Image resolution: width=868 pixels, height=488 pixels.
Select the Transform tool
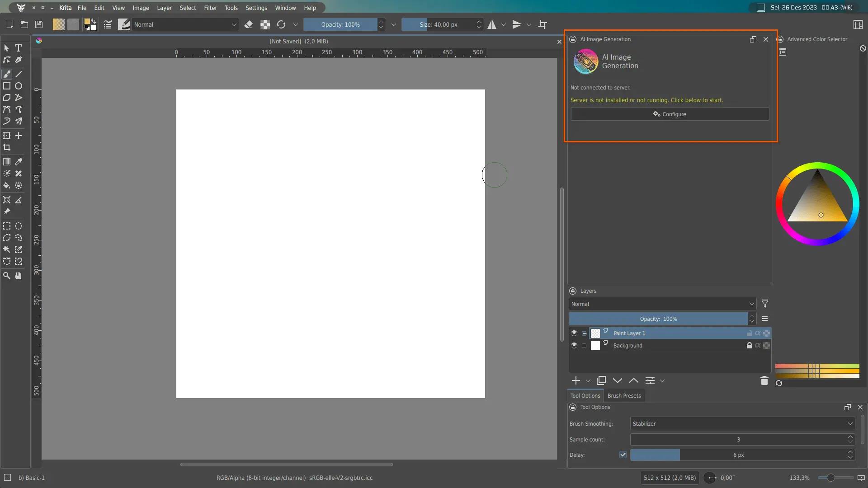point(7,136)
